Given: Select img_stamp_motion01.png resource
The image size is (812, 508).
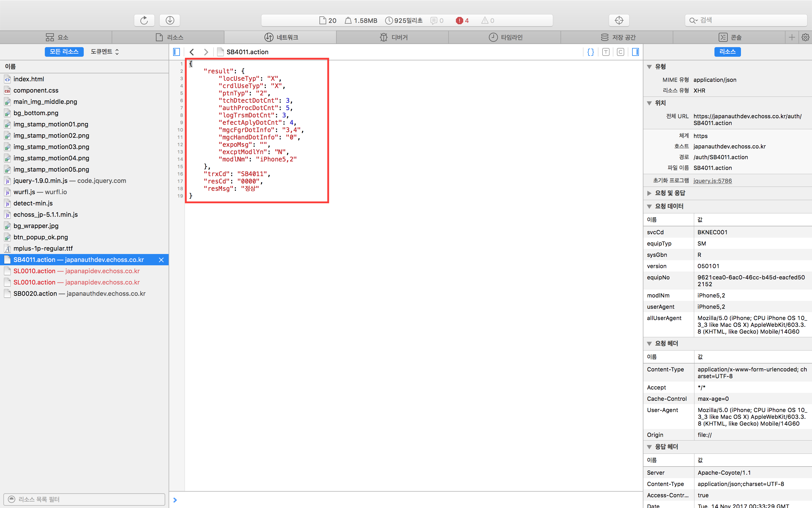Looking at the screenshot, I should (84, 124).
